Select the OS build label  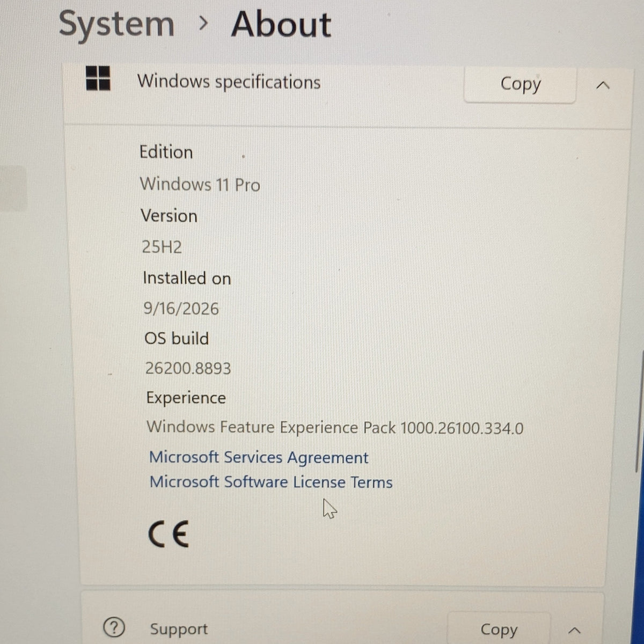tap(177, 339)
